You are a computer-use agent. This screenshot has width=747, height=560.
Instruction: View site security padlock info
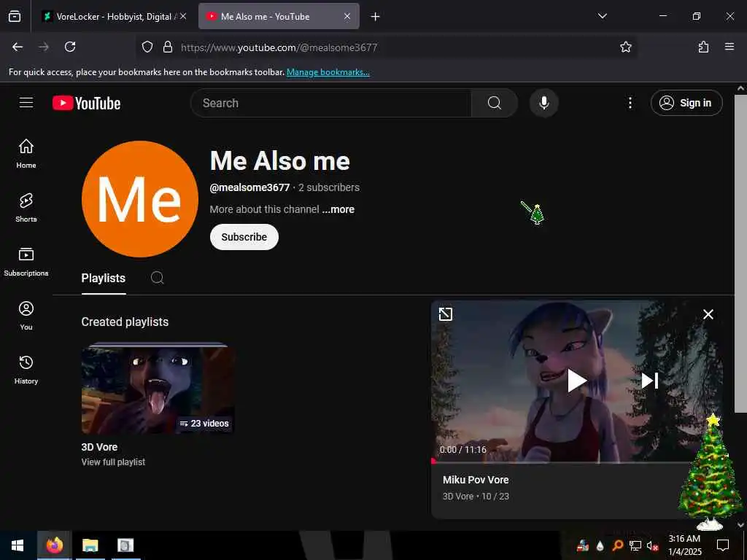(167, 47)
